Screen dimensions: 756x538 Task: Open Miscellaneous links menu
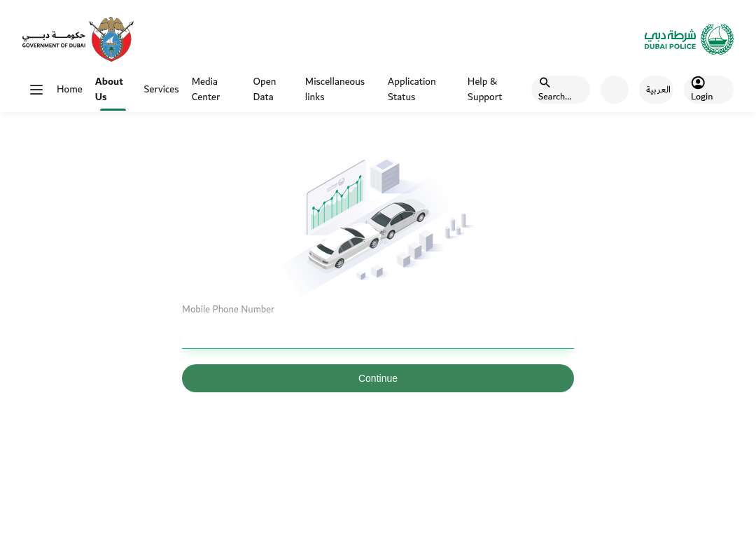click(x=335, y=89)
